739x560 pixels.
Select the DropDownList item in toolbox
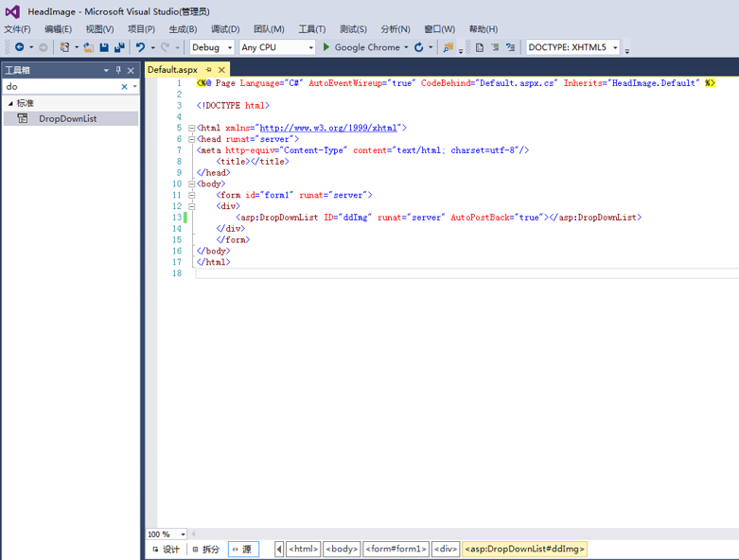[67, 118]
